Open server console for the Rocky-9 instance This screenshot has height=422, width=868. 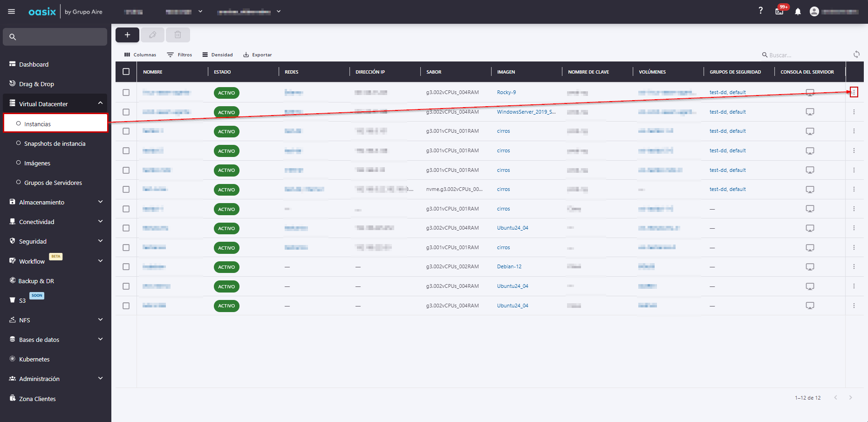[810, 93]
